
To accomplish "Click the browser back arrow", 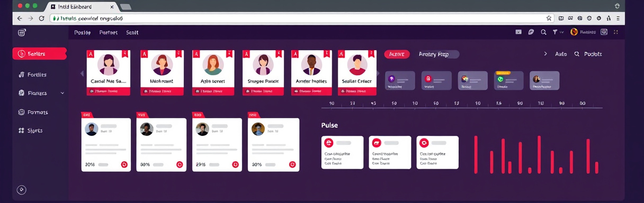I will [20, 18].
